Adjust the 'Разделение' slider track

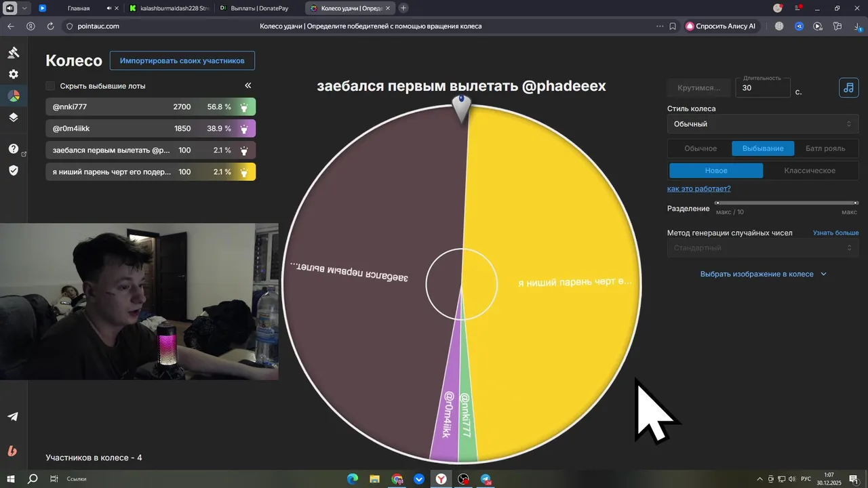(787, 203)
